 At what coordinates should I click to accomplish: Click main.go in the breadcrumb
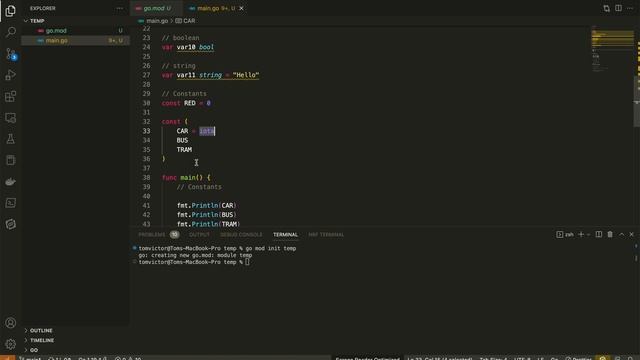[x=157, y=21]
